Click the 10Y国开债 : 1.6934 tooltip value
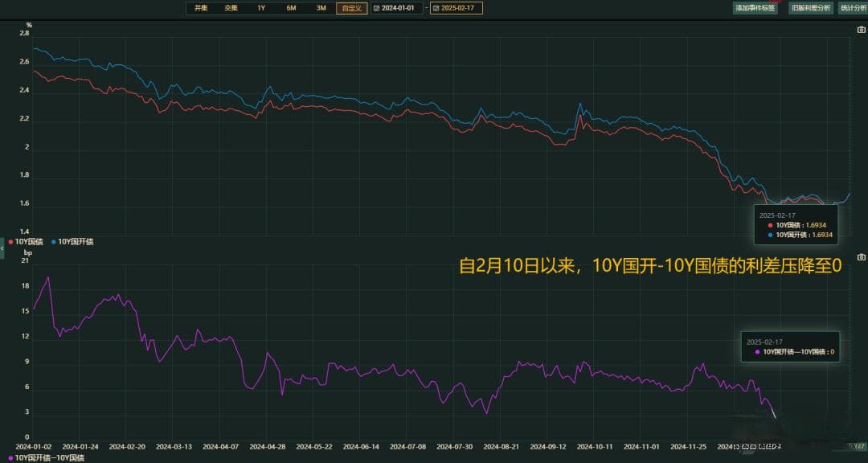Image resolution: width=868 pixels, height=463 pixels. 800,235
